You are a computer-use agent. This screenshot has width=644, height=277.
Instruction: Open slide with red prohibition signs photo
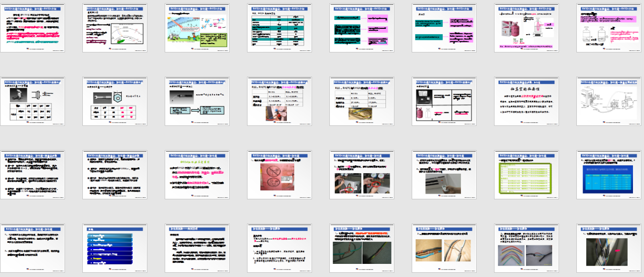279,175
